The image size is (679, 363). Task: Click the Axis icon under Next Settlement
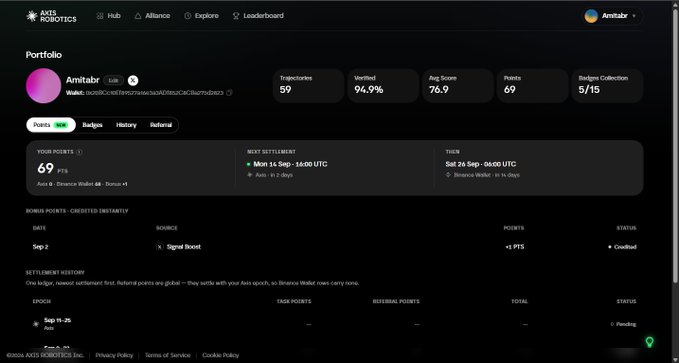pos(249,175)
